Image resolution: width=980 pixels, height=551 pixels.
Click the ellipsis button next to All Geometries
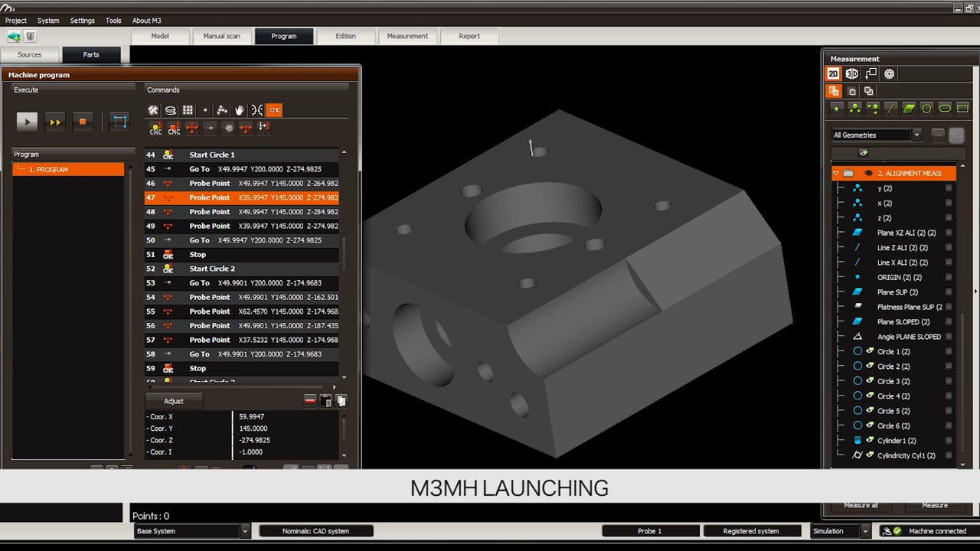(938, 135)
